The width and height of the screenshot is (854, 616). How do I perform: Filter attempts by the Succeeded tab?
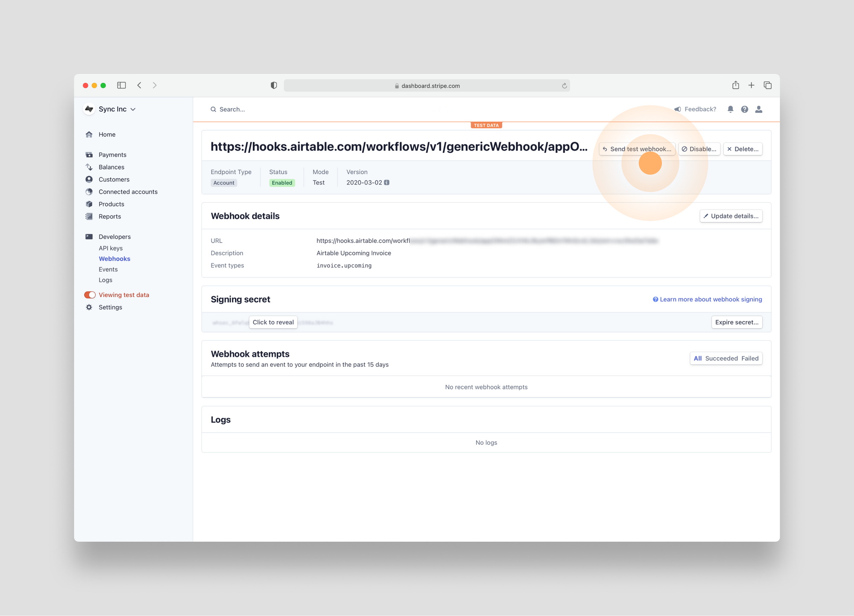pos(721,358)
